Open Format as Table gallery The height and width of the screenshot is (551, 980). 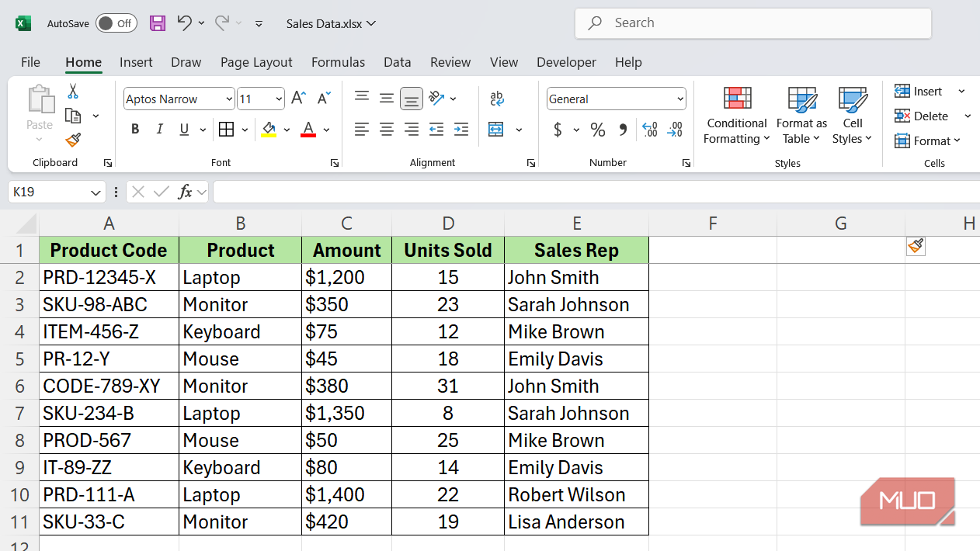(x=801, y=116)
